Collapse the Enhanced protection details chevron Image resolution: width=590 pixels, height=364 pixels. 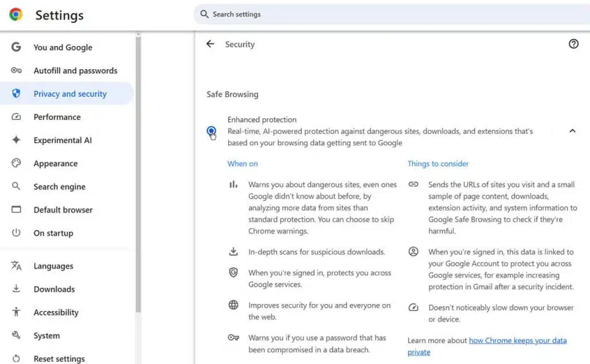572,131
